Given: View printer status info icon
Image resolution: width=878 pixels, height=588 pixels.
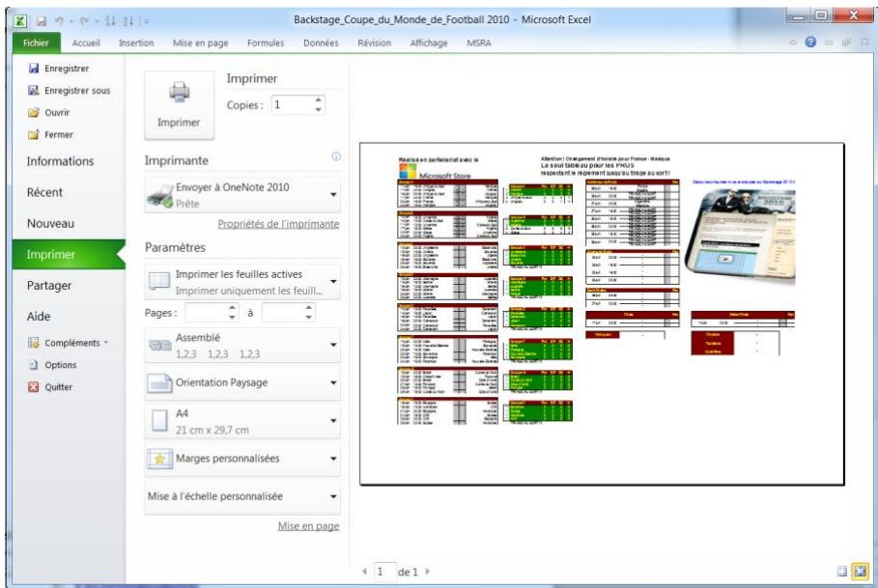Looking at the screenshot, I should pyautogui.click(x=336, y=156).
